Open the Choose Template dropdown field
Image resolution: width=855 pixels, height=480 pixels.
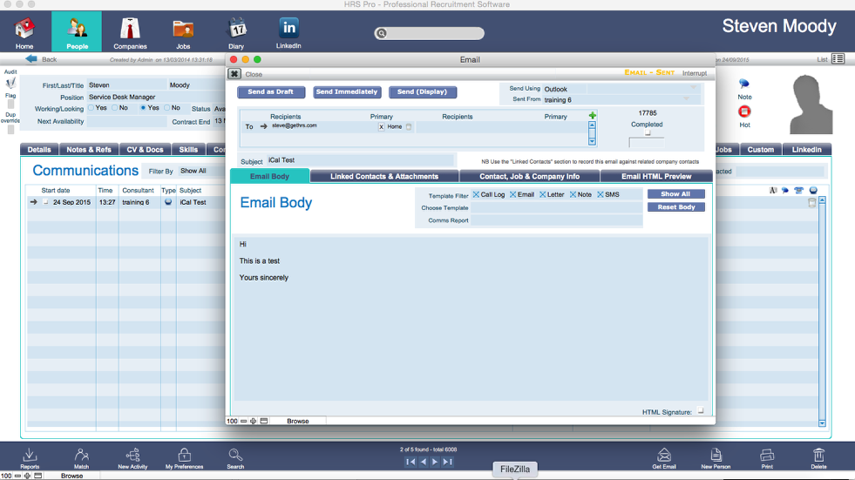556,208
